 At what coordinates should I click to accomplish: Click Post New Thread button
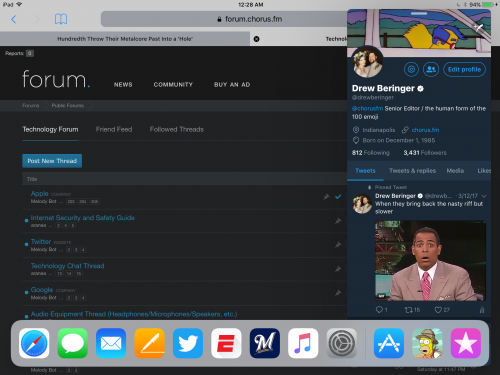(52, 161)
